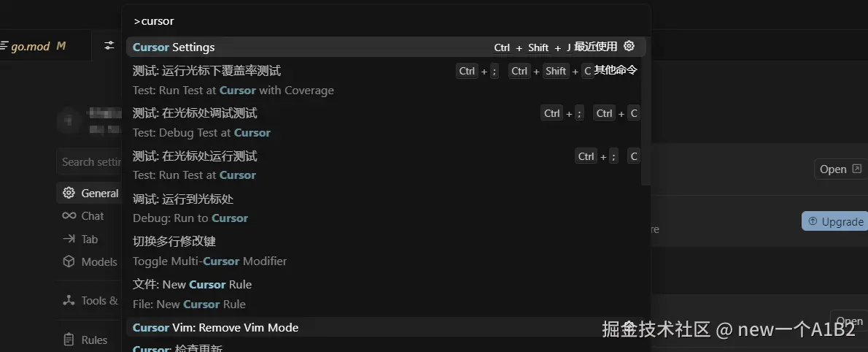
Task: Click the Tools icon in settings sidebar
Action: pos(69,300)
